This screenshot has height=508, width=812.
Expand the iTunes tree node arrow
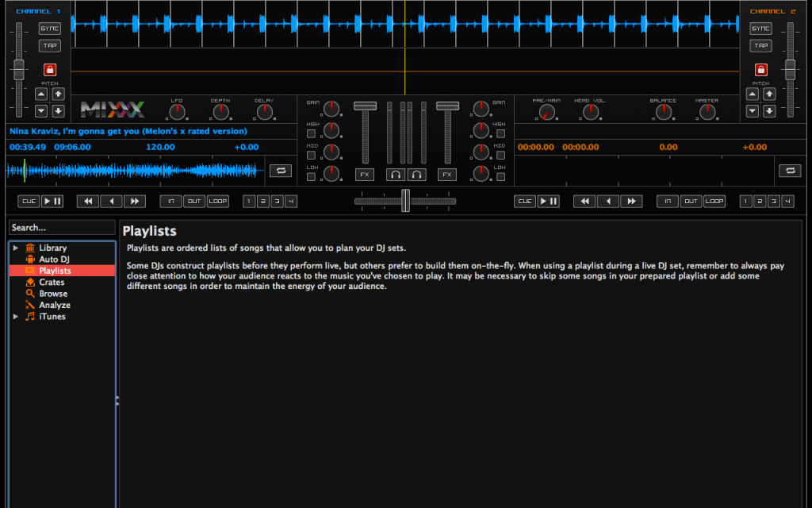[x=16, y=317]
